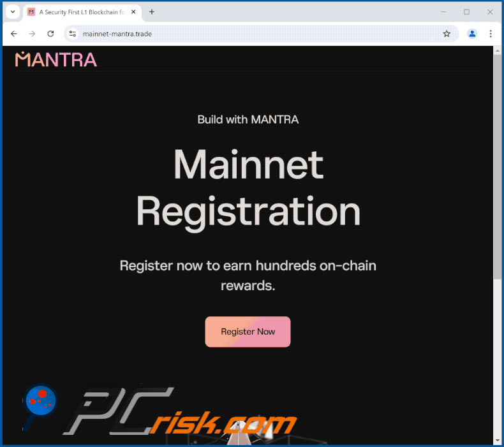Go back to previous page
Image resolution: width=504 pixels, height=447 pixels.
point(14,34)
